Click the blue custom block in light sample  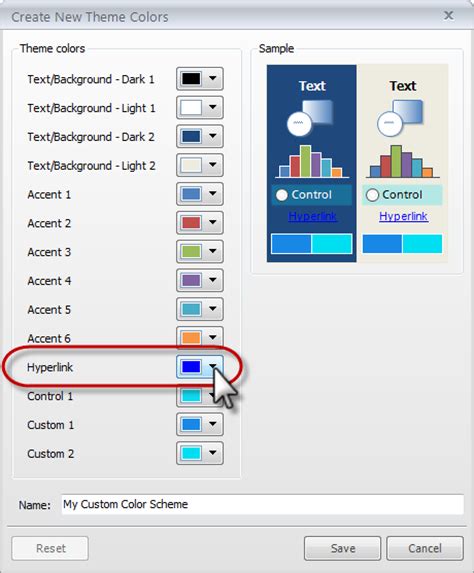(x=382, y=243)
